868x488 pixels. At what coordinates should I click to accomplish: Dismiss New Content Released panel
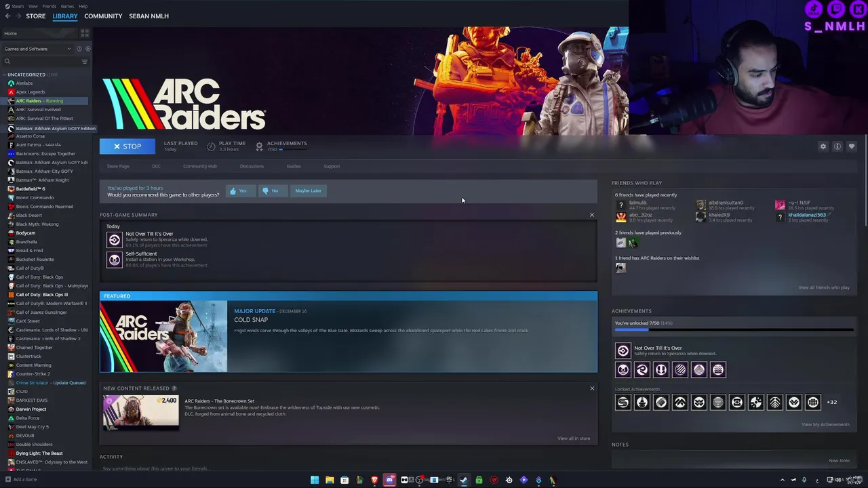click(x=592, y=388)
